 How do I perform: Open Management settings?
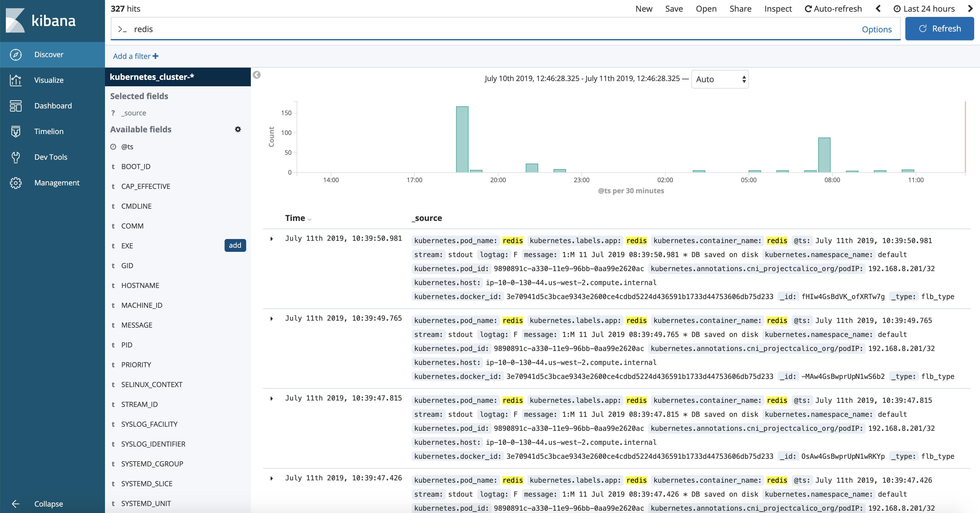pos(56,182)
